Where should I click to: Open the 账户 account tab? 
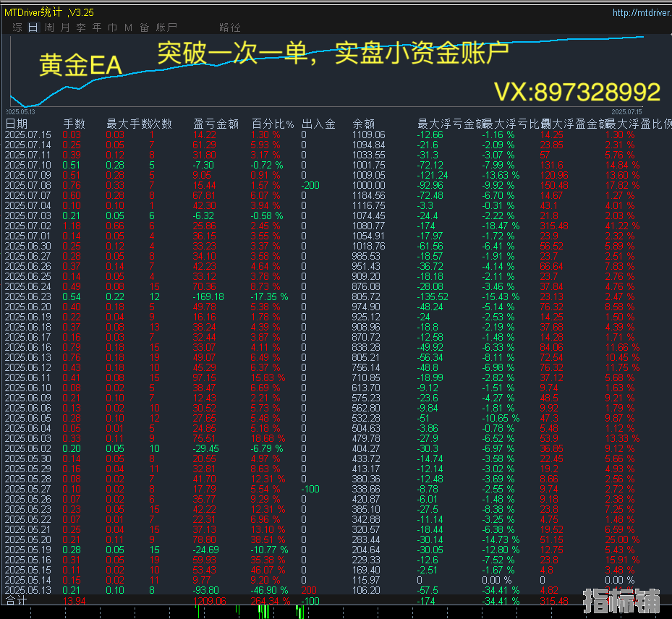tap(166, 27)
